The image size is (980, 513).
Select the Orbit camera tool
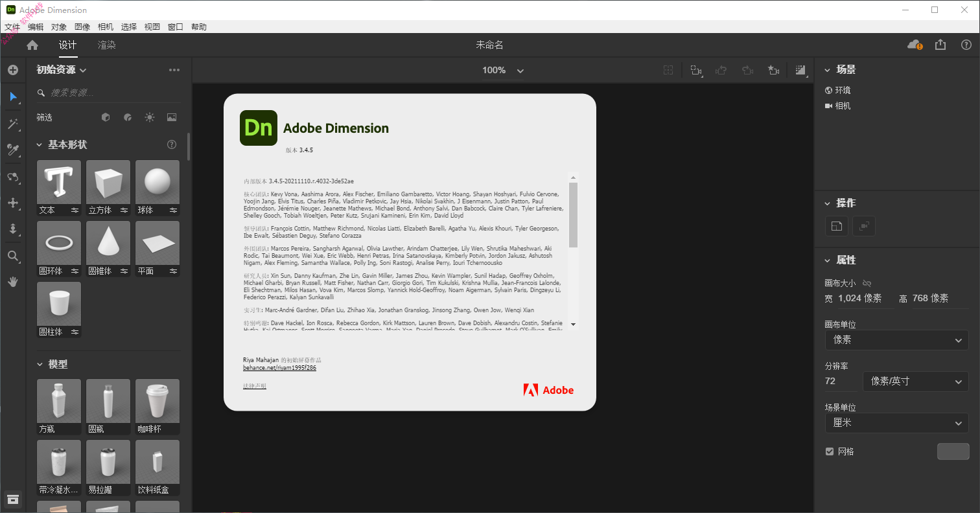13,177
